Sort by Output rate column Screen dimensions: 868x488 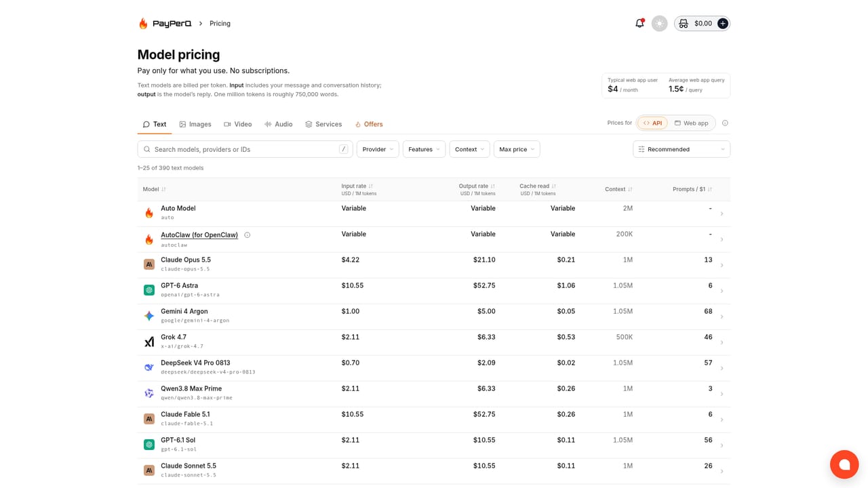pyautogui.click(x=477, y=186)
